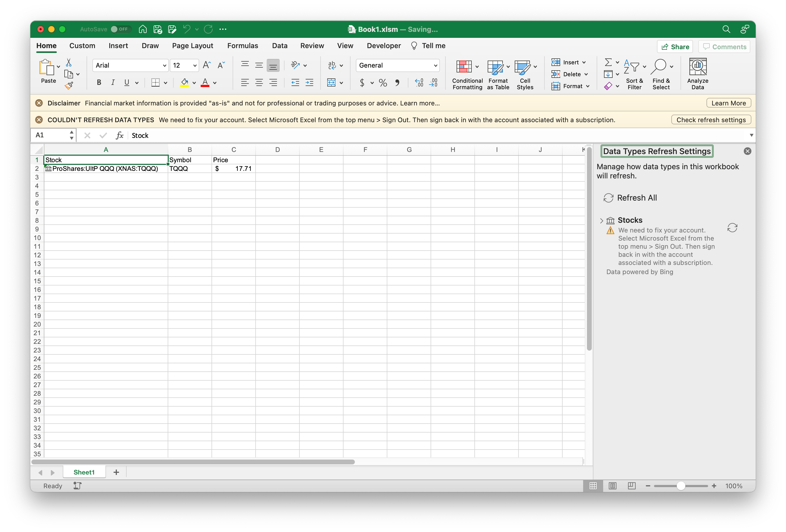Toggle Italic formatting
Screen dimensions: 786x532
[x=113, y=83]
